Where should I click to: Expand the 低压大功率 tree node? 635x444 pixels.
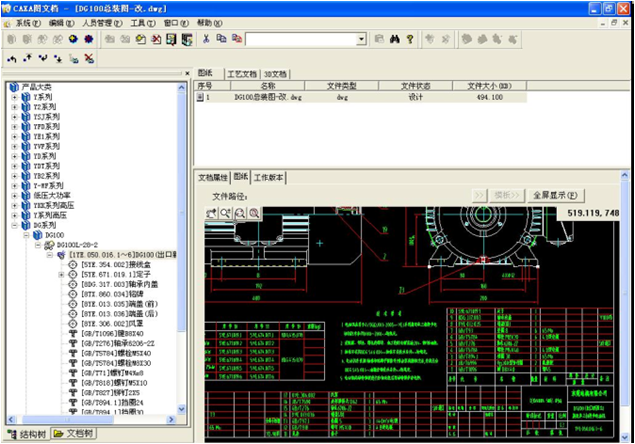pos(15,196)
